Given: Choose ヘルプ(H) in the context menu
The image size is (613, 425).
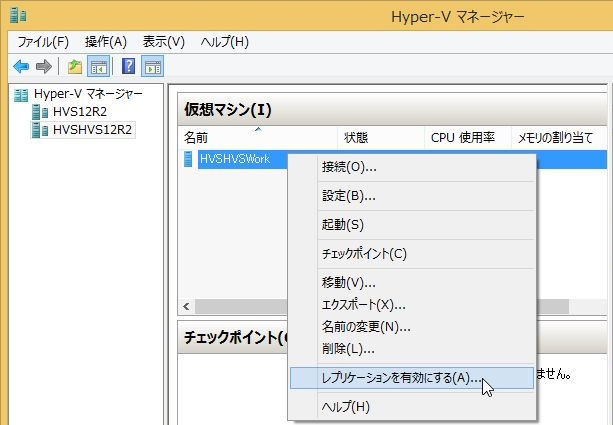Looking at the screenshot, I should (x=412, y=407).
